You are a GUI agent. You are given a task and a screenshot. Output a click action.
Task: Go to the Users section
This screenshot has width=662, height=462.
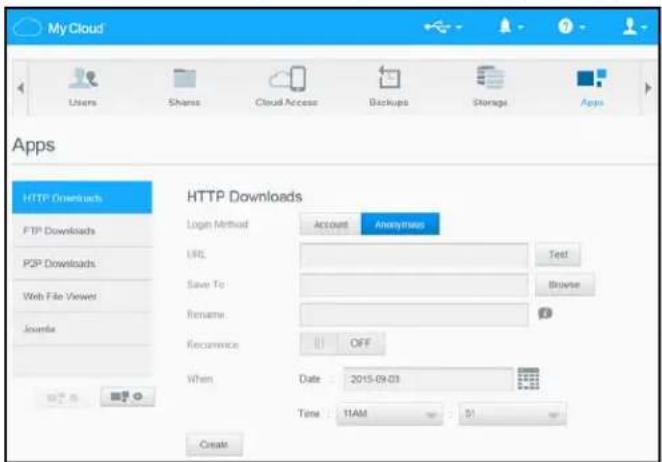point(83,87)
